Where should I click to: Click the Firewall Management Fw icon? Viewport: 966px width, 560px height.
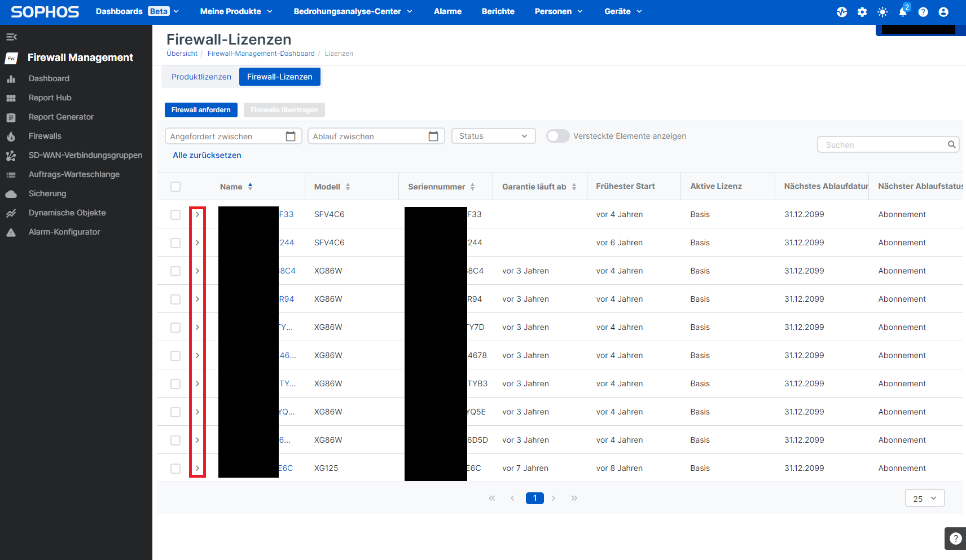pos(12,58)
